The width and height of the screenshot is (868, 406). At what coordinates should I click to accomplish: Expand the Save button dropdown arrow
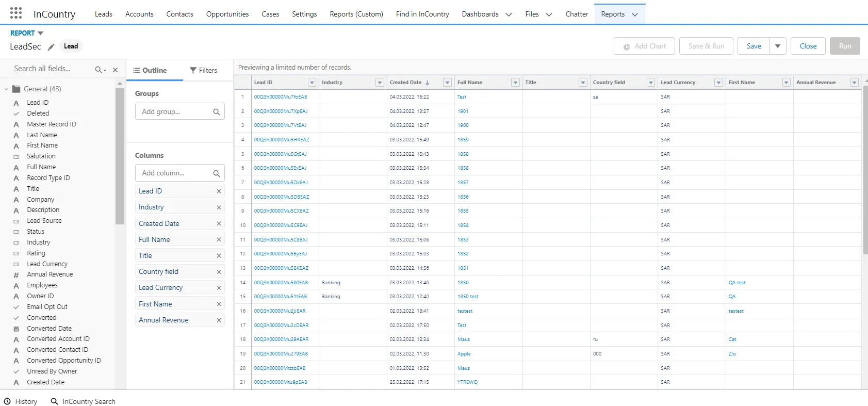(777, 46)
